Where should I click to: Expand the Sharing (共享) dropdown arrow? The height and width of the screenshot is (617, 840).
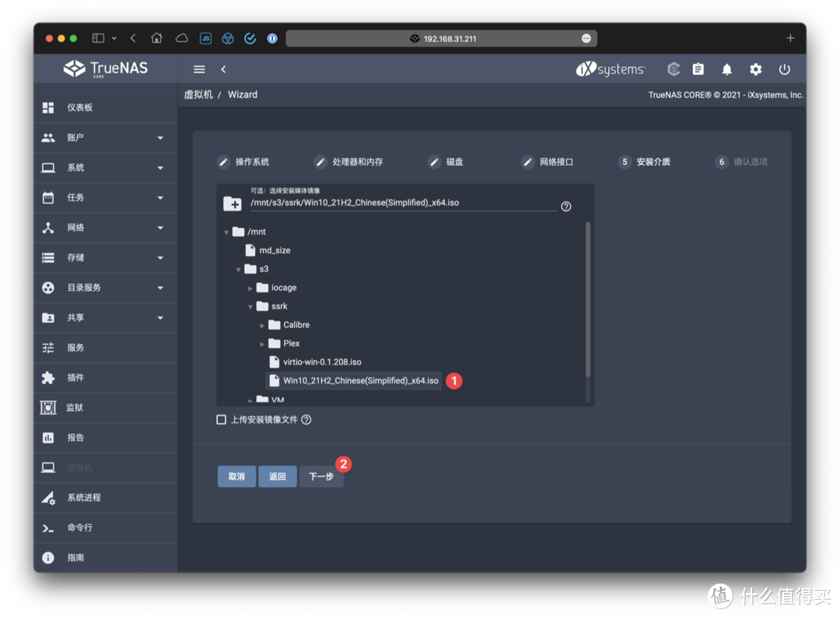pos(160,318)
